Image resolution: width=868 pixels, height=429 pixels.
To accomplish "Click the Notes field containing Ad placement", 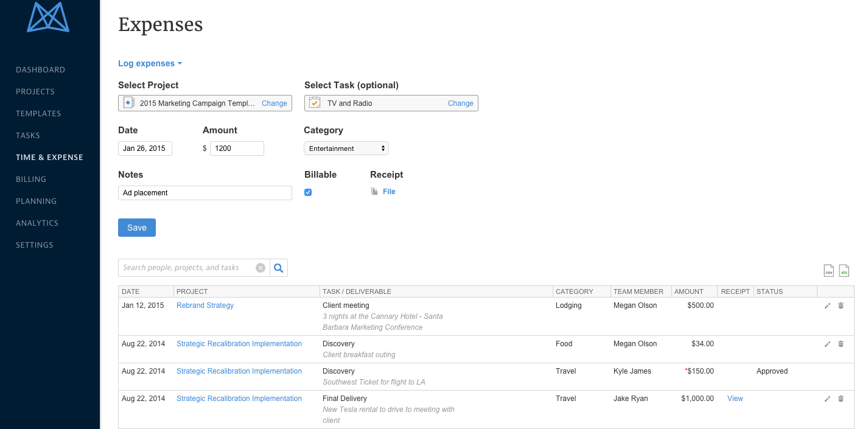I will click(205, 193).
